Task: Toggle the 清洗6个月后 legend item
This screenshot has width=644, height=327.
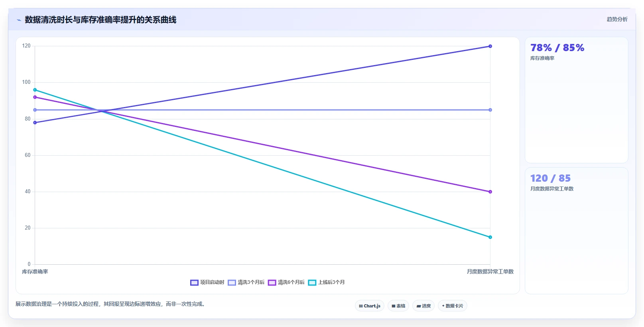Action: [x=286, y=282]
